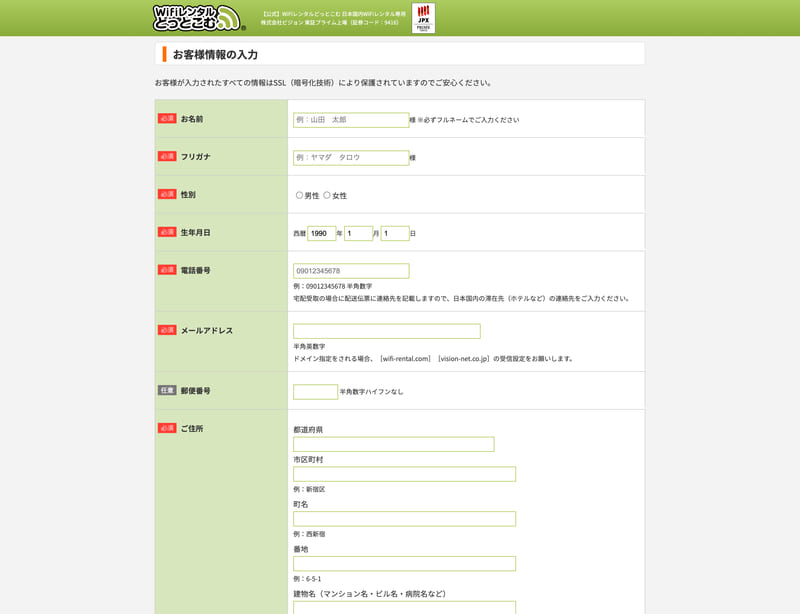
Task: Click the 任意 badge beside 郵便番号
Action: (167, 390)
